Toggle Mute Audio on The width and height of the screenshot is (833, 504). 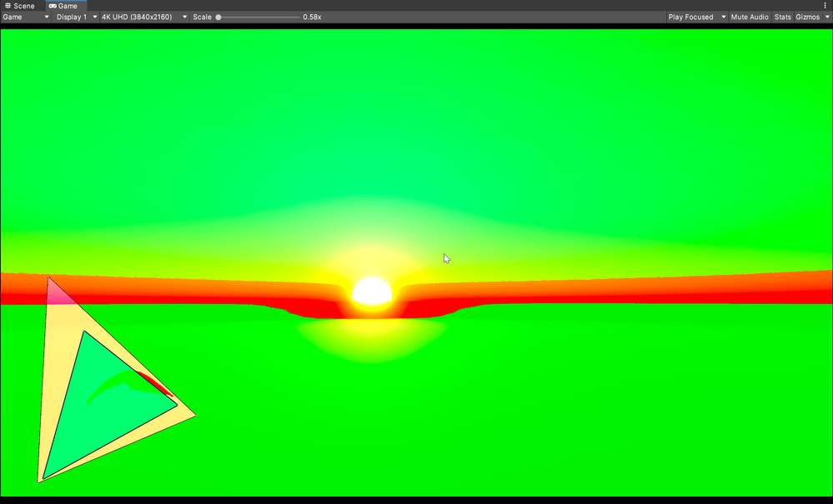pyautogui.click(x=749, y=17)
